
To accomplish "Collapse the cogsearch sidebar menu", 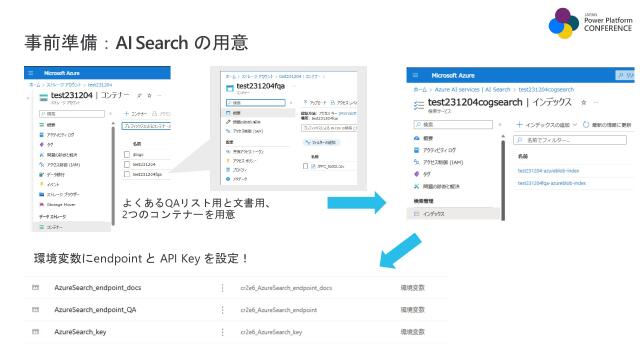I will [500, 125].
